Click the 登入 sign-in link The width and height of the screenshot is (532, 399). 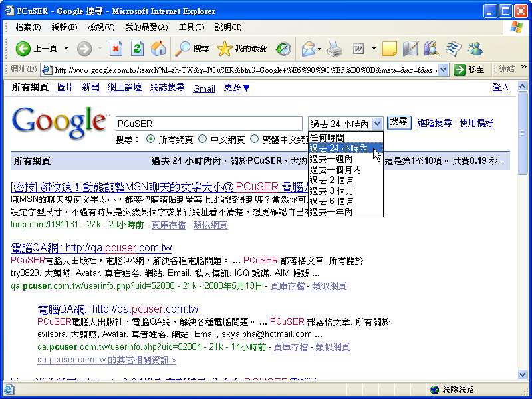[501, 88]
